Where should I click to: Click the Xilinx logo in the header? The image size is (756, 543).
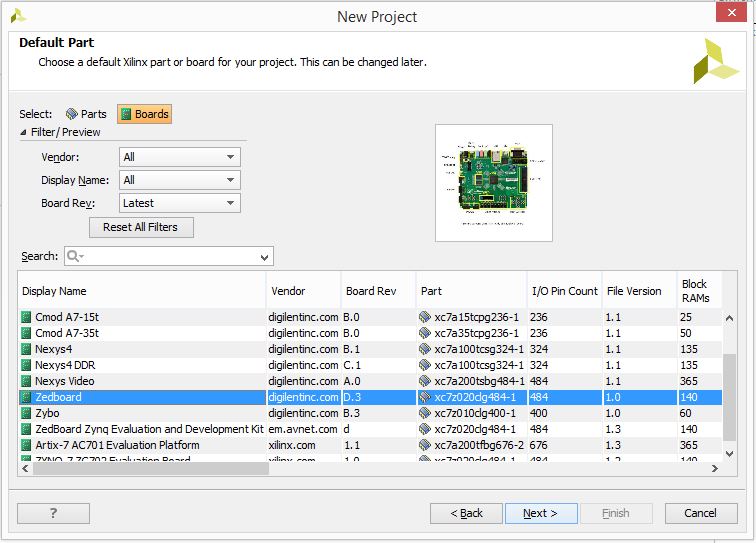(x=715, y=61)
